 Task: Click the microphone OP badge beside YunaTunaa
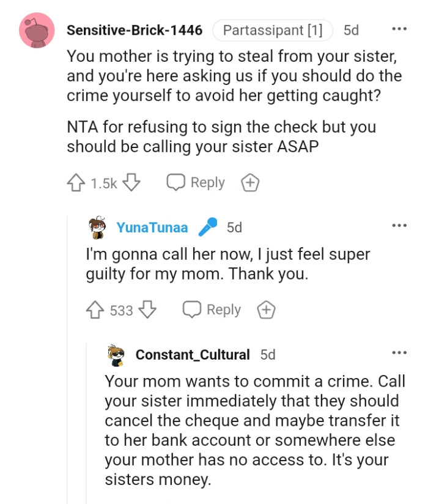(x=207, y=226)
